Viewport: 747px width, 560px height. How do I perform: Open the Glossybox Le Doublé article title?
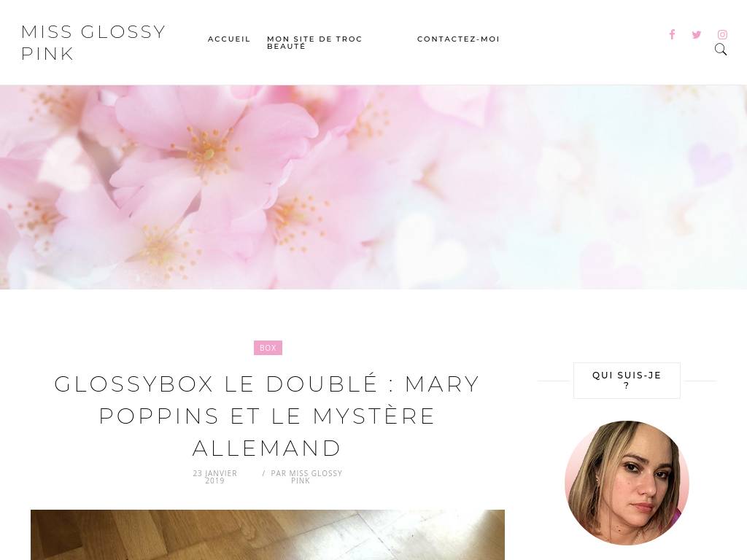coord(267,416)
